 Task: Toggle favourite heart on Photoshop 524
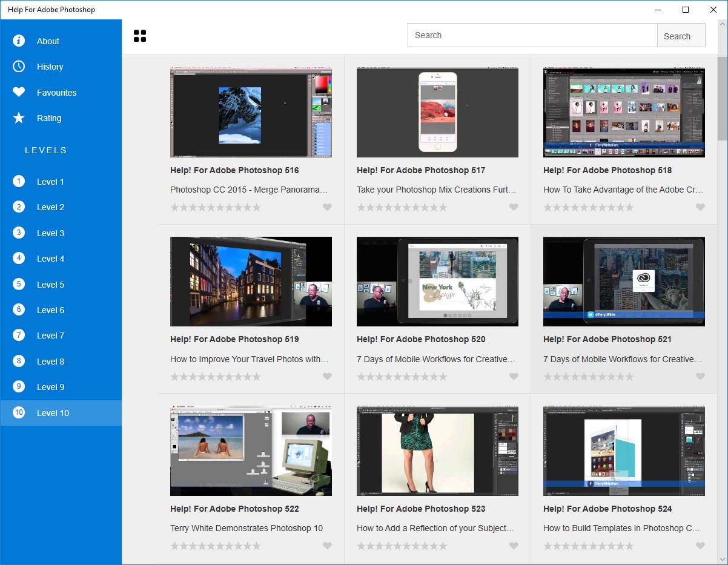pos(700,546)
